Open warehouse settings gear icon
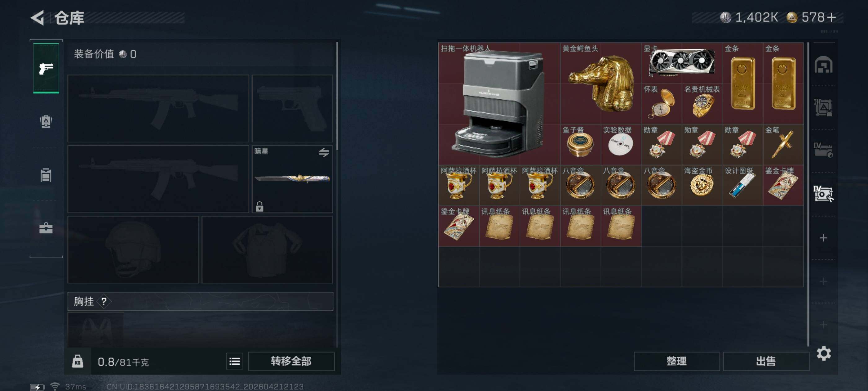Image resolution: width=868 pixels, height=391 pixels. [824, 353]
